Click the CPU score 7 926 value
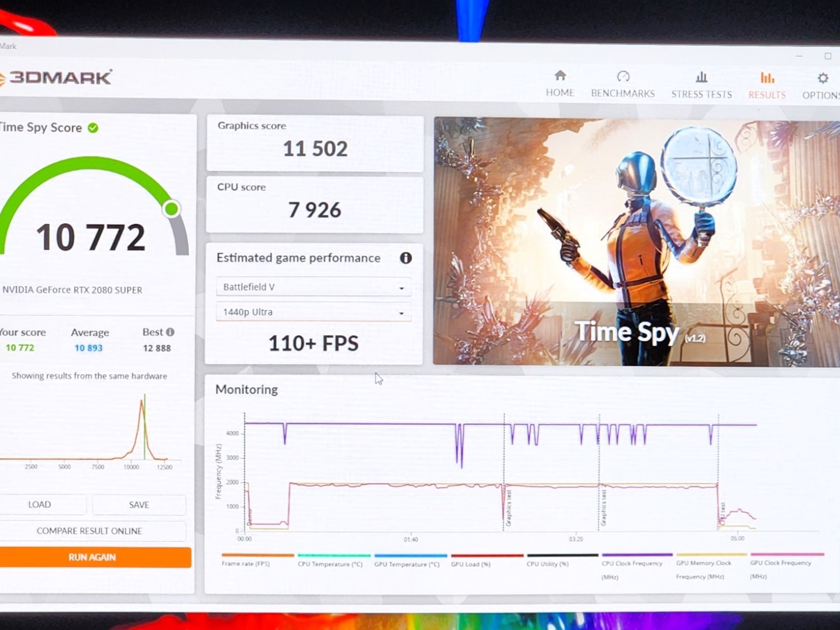The width and height of the screenshot is (840, 630). click(x=315, y=210)
